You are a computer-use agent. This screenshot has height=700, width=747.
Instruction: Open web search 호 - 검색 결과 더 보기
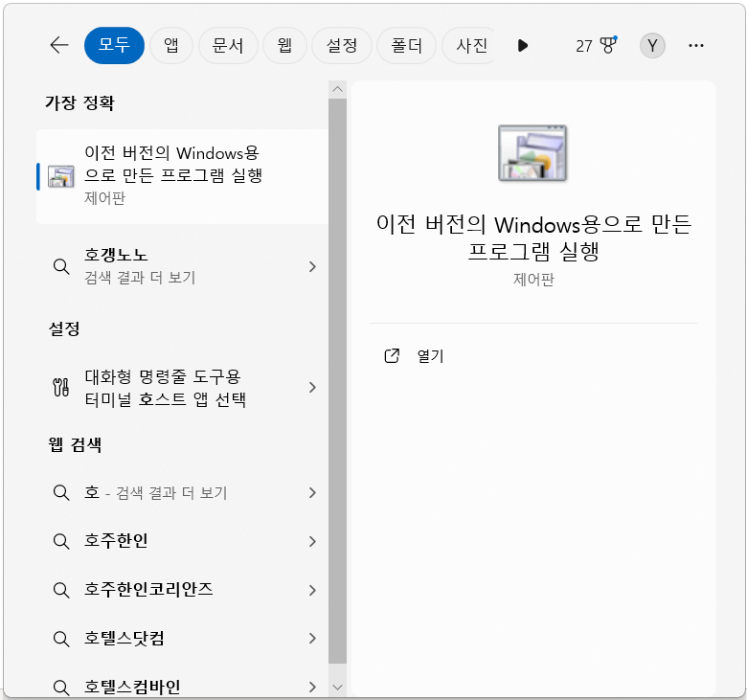tap(182, 492)
